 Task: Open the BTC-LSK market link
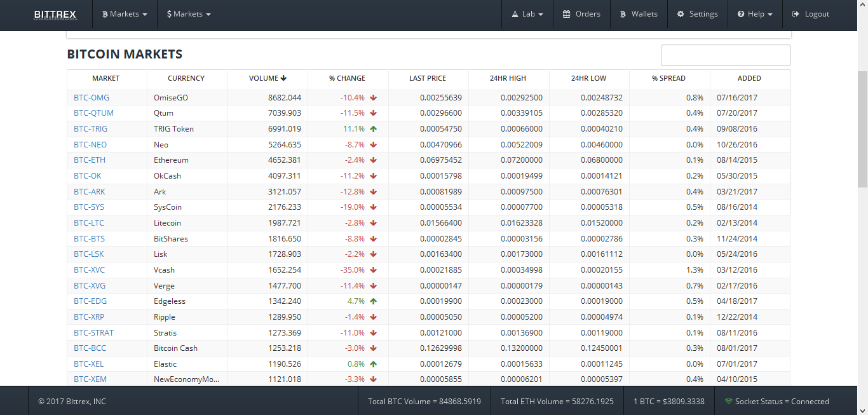(89, 254)
